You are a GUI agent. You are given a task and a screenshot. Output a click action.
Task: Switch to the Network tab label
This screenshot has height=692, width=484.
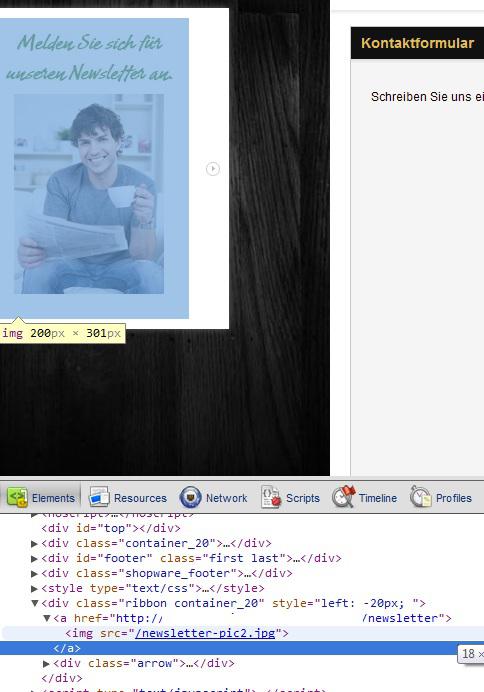[226, 498]
